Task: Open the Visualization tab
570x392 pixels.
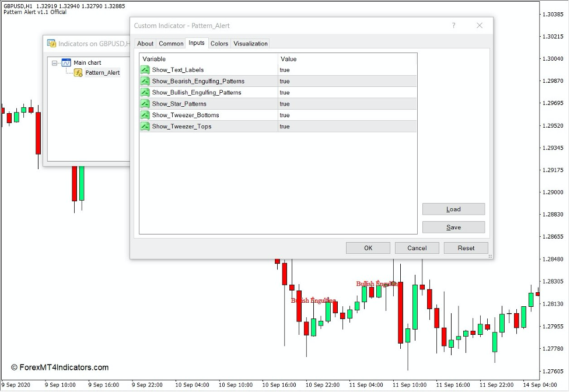Action: [250, 43]
